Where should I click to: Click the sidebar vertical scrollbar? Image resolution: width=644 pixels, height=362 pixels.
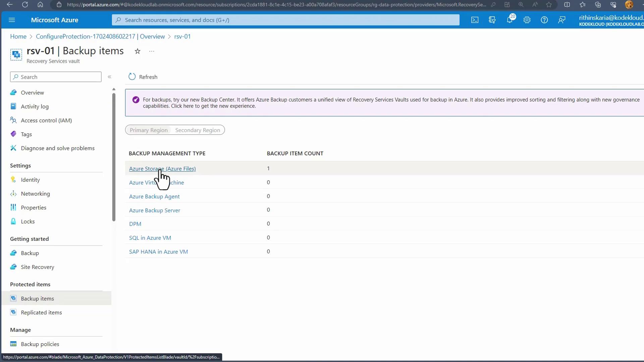(114, 158)
